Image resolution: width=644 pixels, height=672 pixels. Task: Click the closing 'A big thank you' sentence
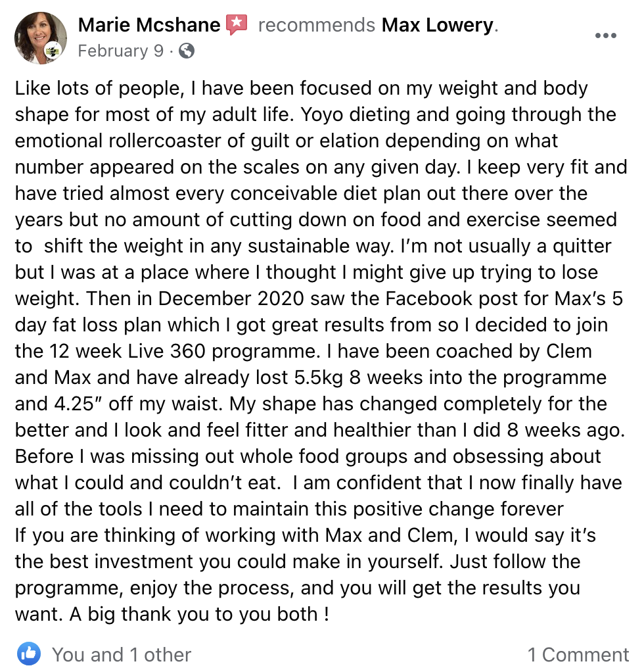pos(199,614)
